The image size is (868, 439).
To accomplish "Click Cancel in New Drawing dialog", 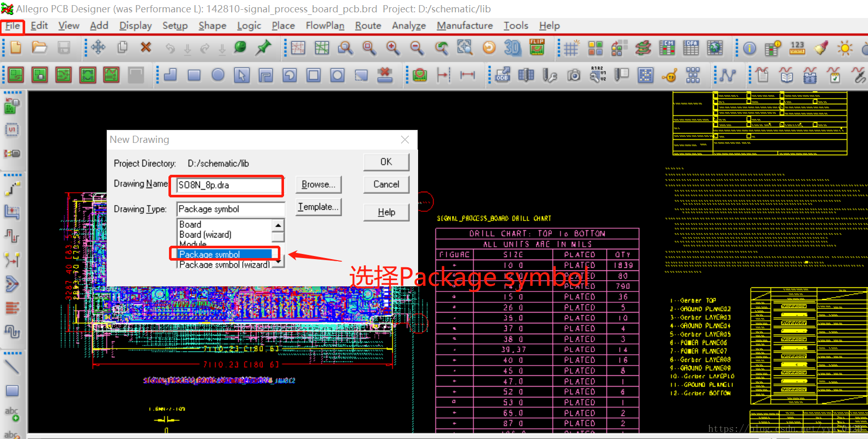I will pos(386,185).
